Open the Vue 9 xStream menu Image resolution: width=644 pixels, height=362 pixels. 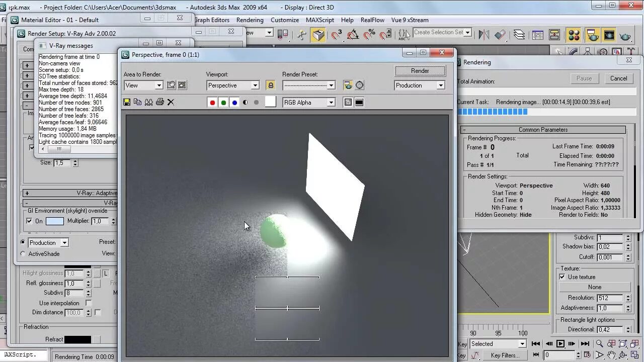click(410, 20)
